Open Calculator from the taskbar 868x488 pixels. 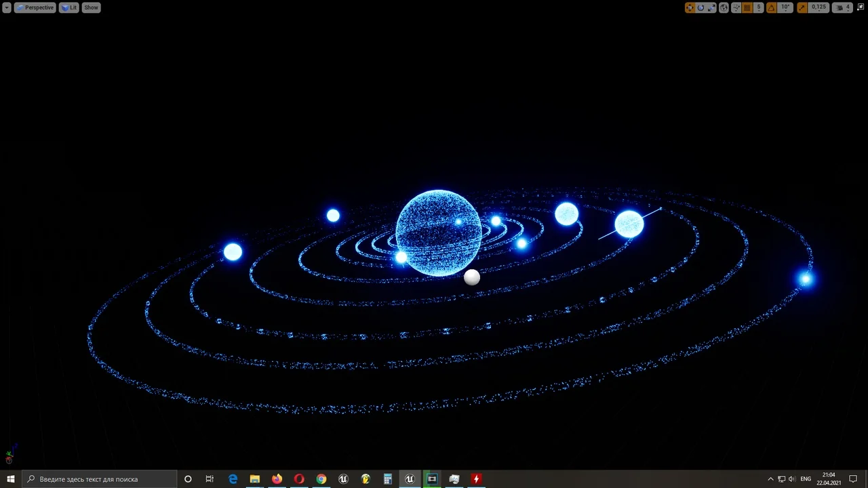[388, 479]
